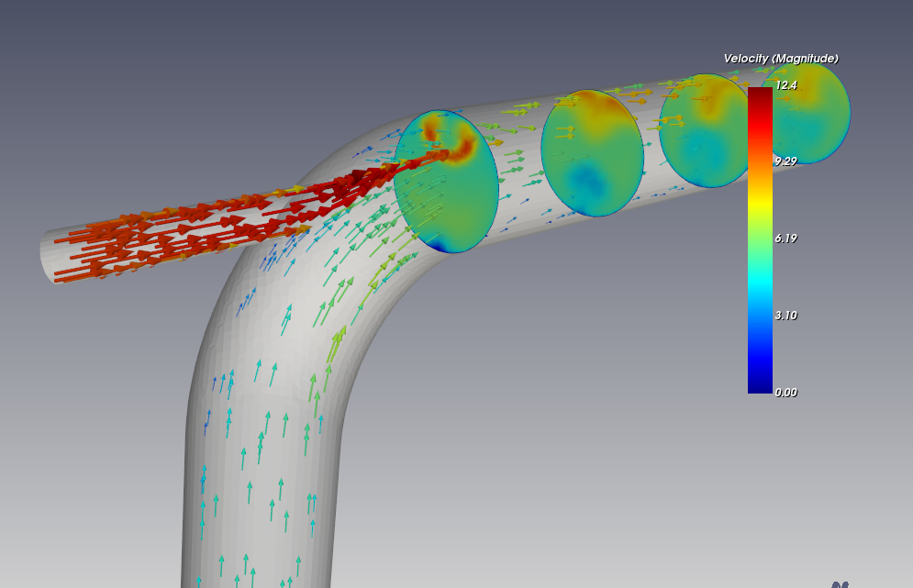Select the "Velocity (Magnitude)" legend title
This screenshot has width=913, height=588.
[781, 58]
